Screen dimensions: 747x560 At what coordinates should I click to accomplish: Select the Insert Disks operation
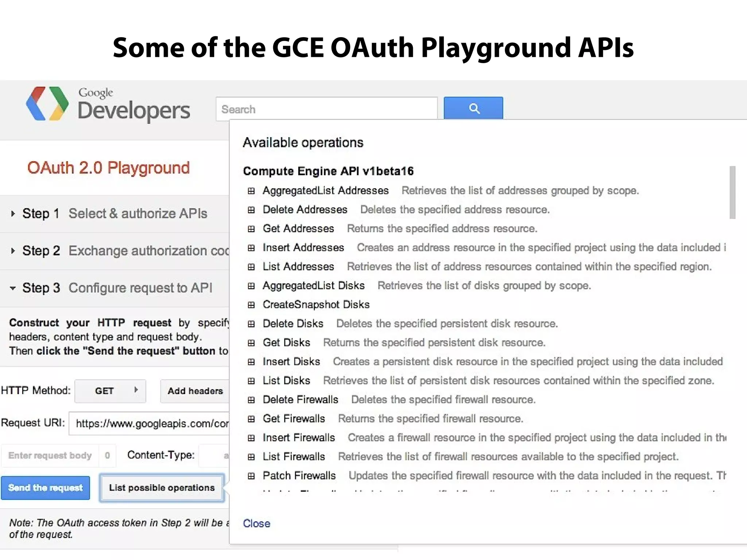click(291, 362)
